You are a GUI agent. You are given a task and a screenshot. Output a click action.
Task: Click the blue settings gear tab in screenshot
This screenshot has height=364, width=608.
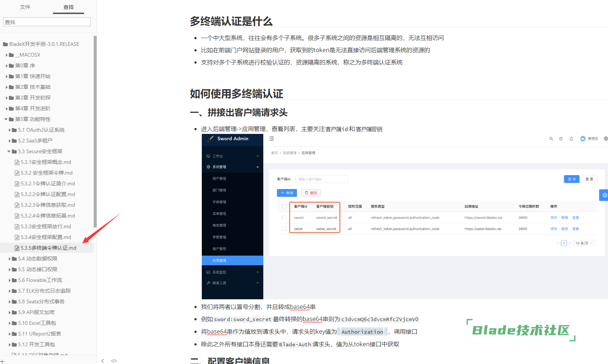pyautogui.click(x=604, y=195)
